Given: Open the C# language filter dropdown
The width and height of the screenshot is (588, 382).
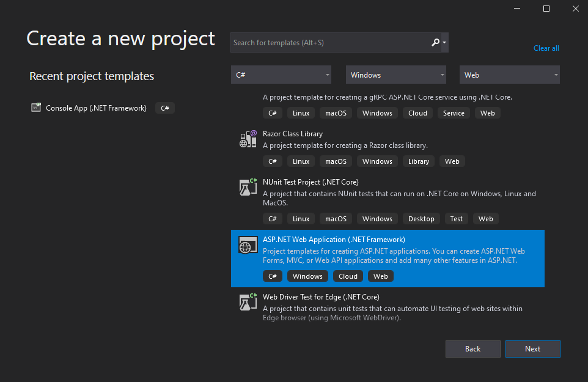Looking at the screenshot, I should tap(281, 75).
